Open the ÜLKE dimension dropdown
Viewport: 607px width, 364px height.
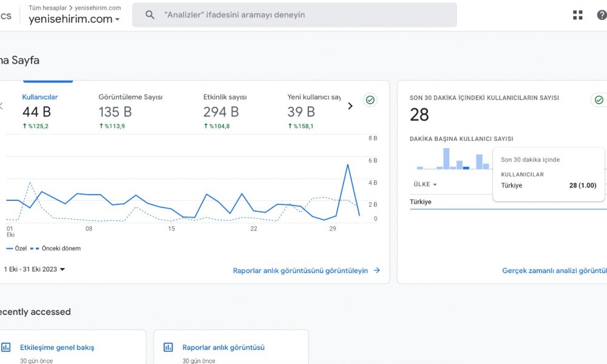425,184
